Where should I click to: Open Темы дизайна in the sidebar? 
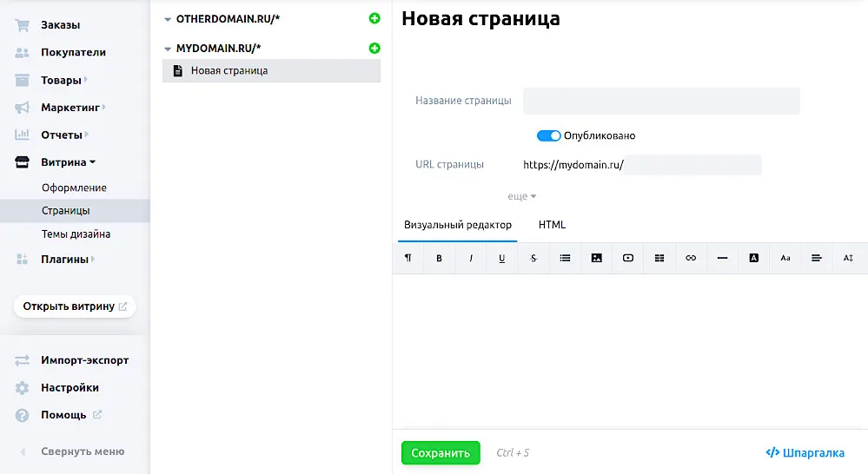(76, 234)
